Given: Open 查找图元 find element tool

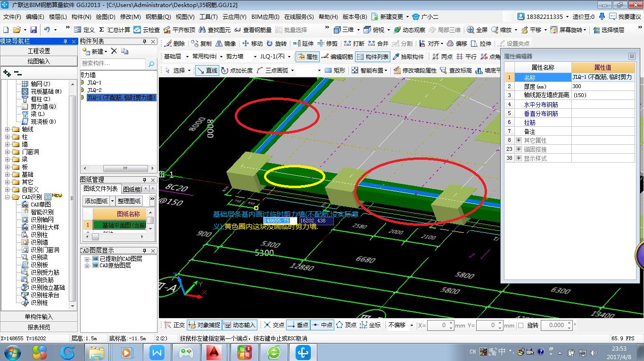Looking at the screenshot, I should 215,30.
